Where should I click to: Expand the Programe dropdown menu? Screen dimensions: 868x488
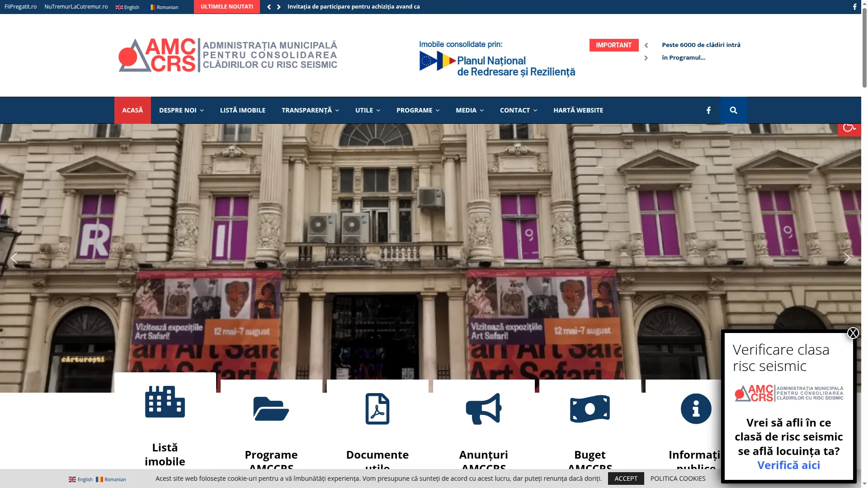tap(418, 110)
